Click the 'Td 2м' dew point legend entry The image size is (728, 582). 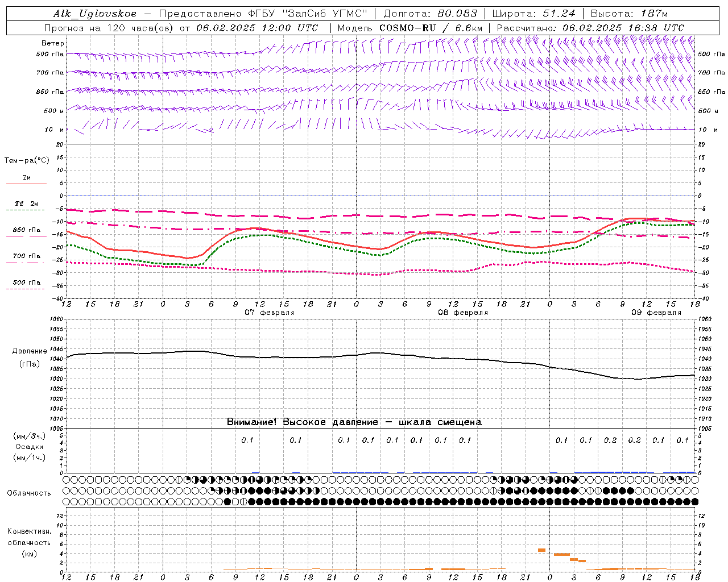(x=27, y=203)
